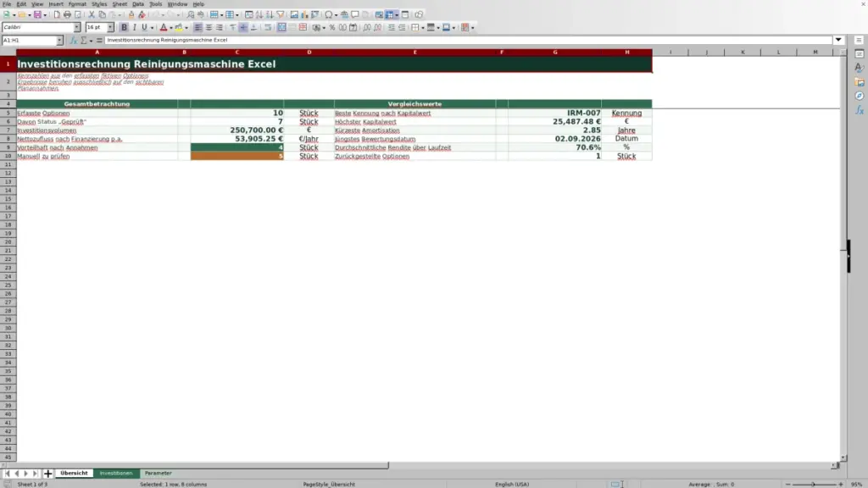Insert a chart using the chart icon
The width and height of the screenshot is (868, 488).
(x=304, y=15)
